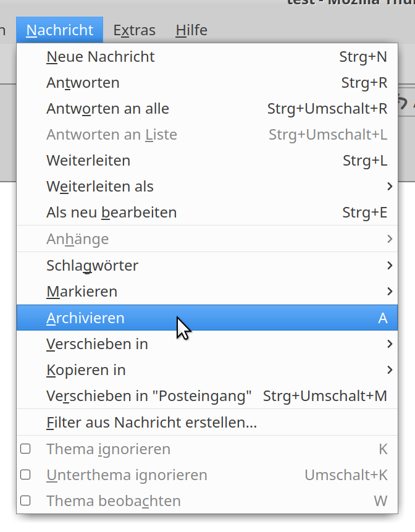The height and width of the screenshot is (532, 415).
Task: Open the 'Hilfe' menu
Action: point(191,30)
